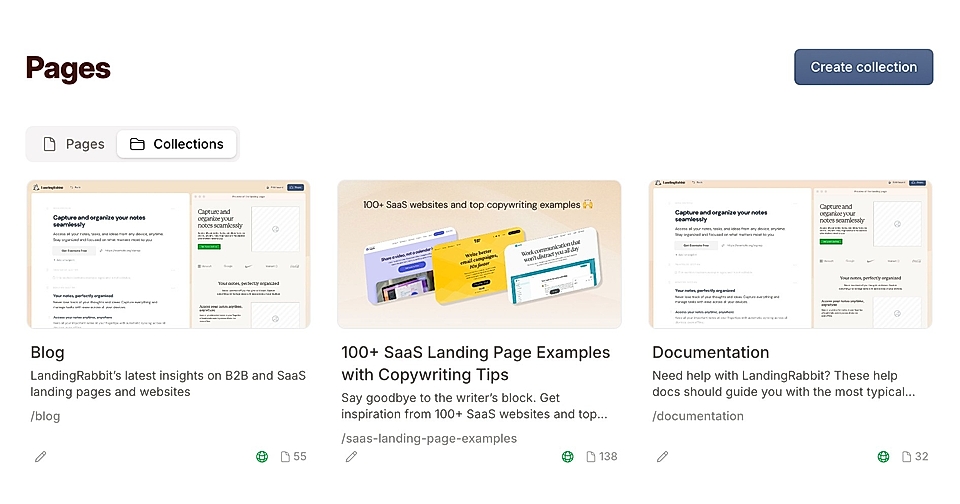960x504 pixels.
Task: Click the globe icon on SaaS Landing Page card
Action: point(568,456)
